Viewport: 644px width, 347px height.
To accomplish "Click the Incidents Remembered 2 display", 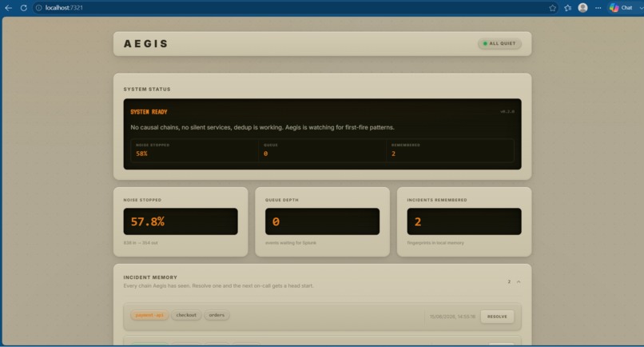I will click(x=464, y=221).
